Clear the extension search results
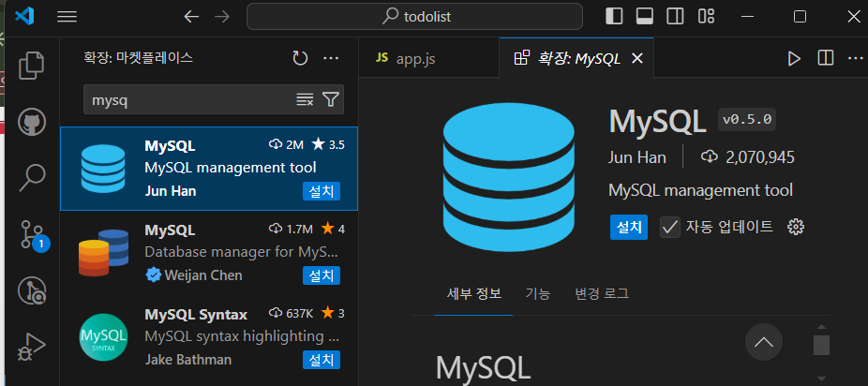 (x=305, y=99)
